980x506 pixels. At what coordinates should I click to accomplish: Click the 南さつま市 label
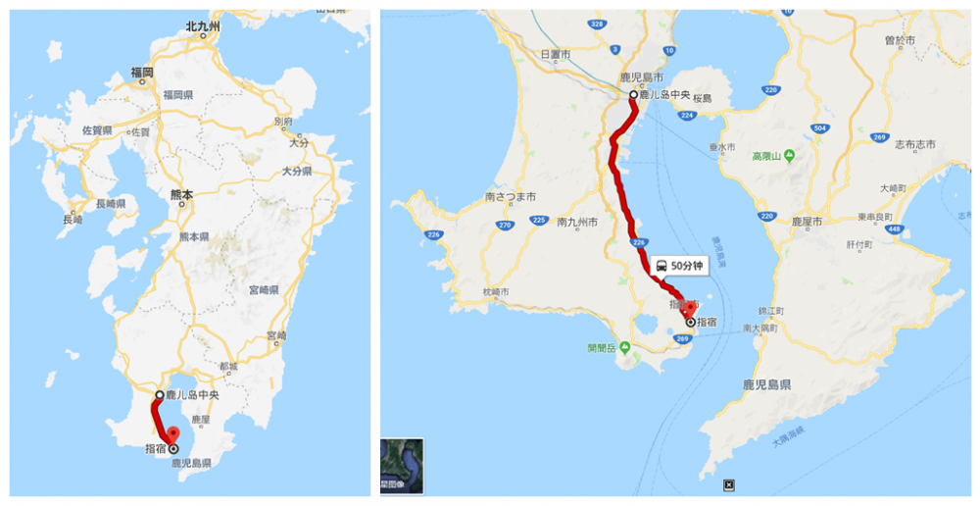point(510,196)
